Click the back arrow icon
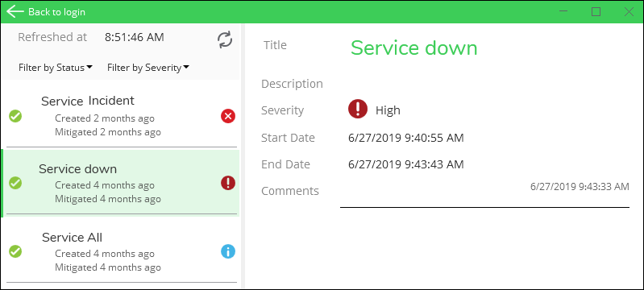Viewport: 644px width, 290px height. click(x=15, y=11)
